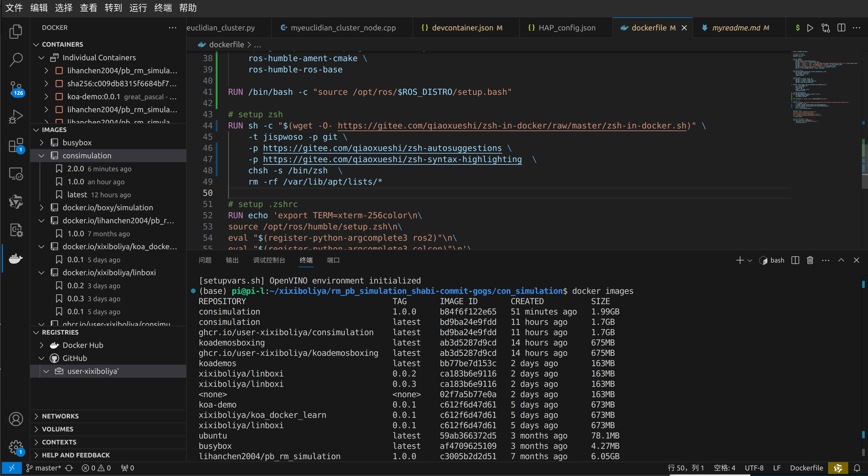Open zsh-autosuggestions gitee link
This screenshot has height=476, width=868.
tap(382, 148)
